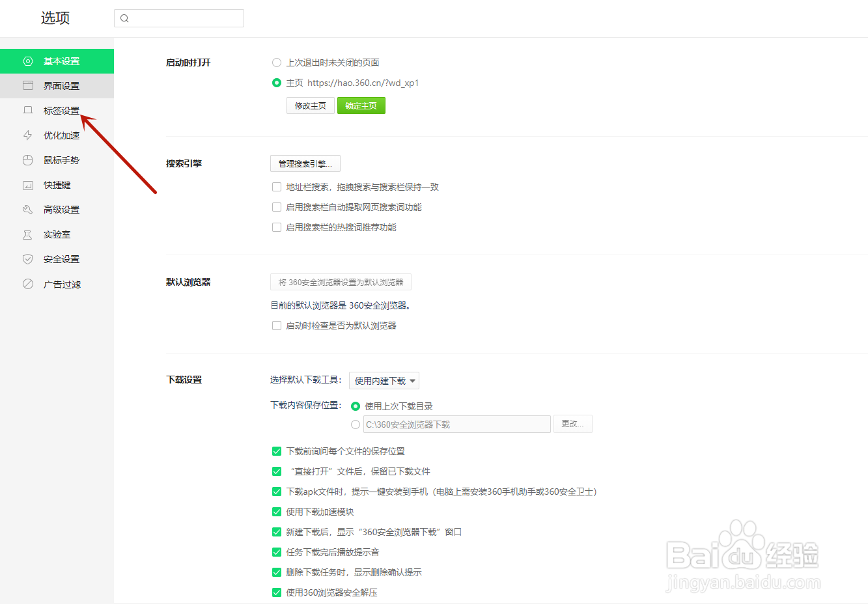
Task: Click homepage URL https://hao.360.cn/?wd_xp1
Action: pyautogui.click(x=363, y=83)
